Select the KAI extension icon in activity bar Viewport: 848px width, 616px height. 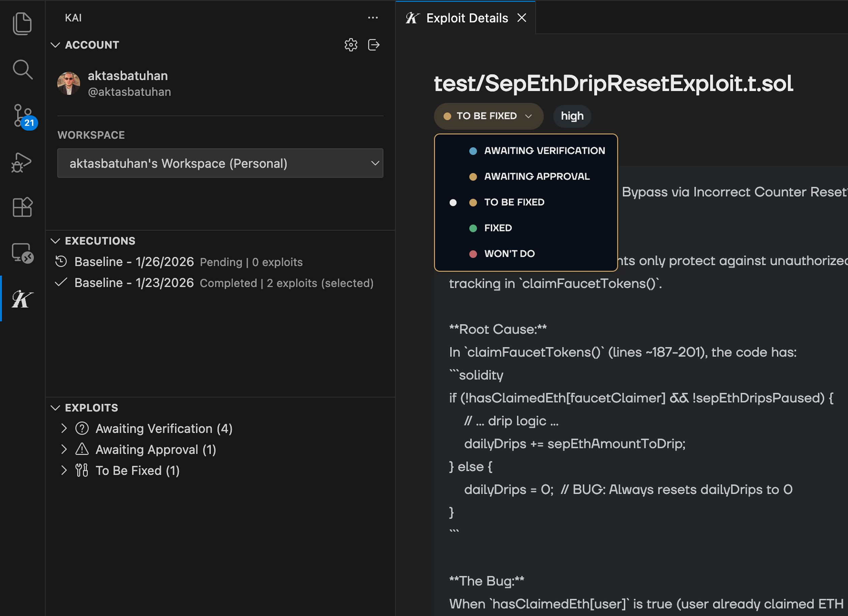[22, 299]
